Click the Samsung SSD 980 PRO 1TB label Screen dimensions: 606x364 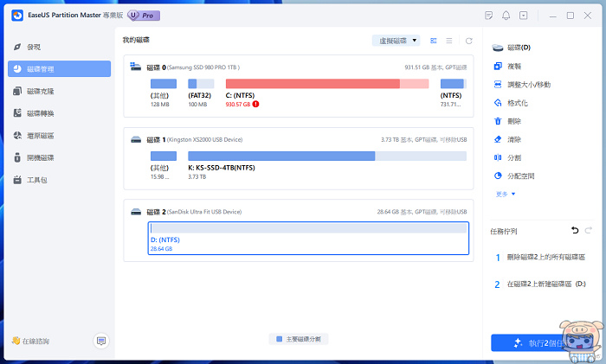(203, 67)
